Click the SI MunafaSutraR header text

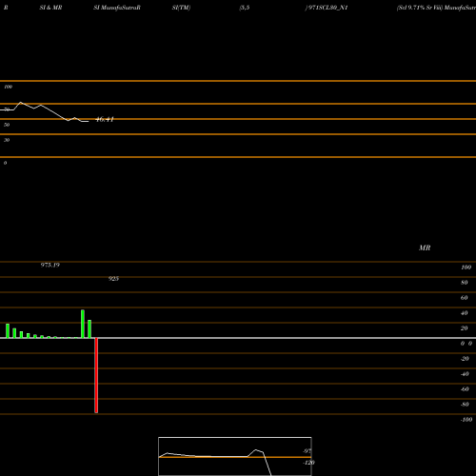coord(117,8)
